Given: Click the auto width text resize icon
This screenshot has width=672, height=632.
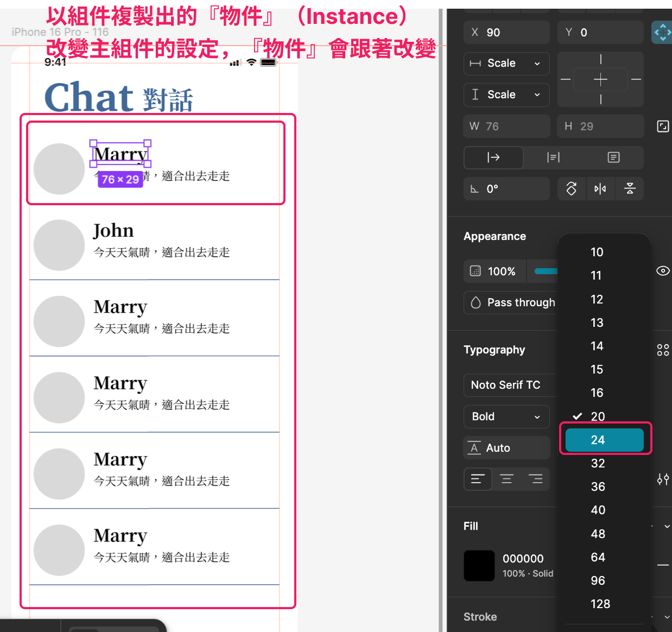Looking at the screenshot, I should pos(493,157).
